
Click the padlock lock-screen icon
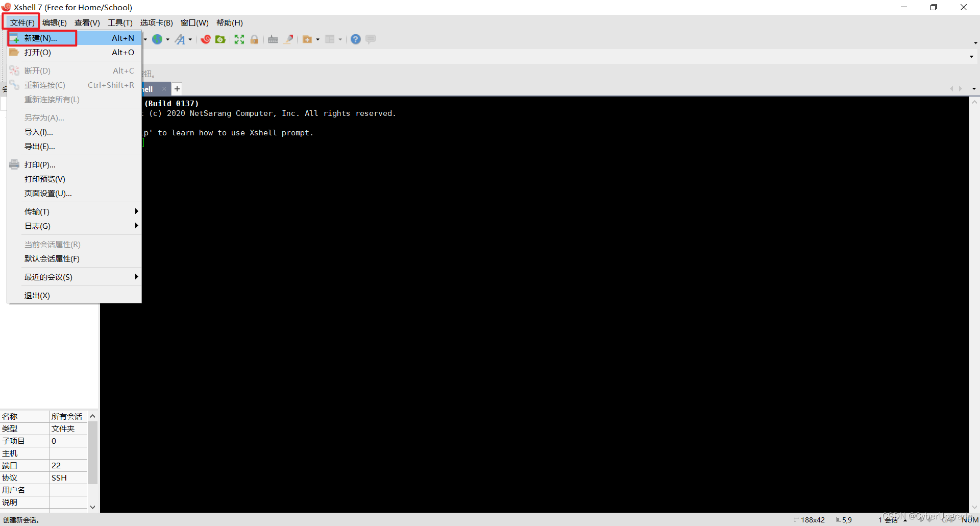[x=254, y=39]
